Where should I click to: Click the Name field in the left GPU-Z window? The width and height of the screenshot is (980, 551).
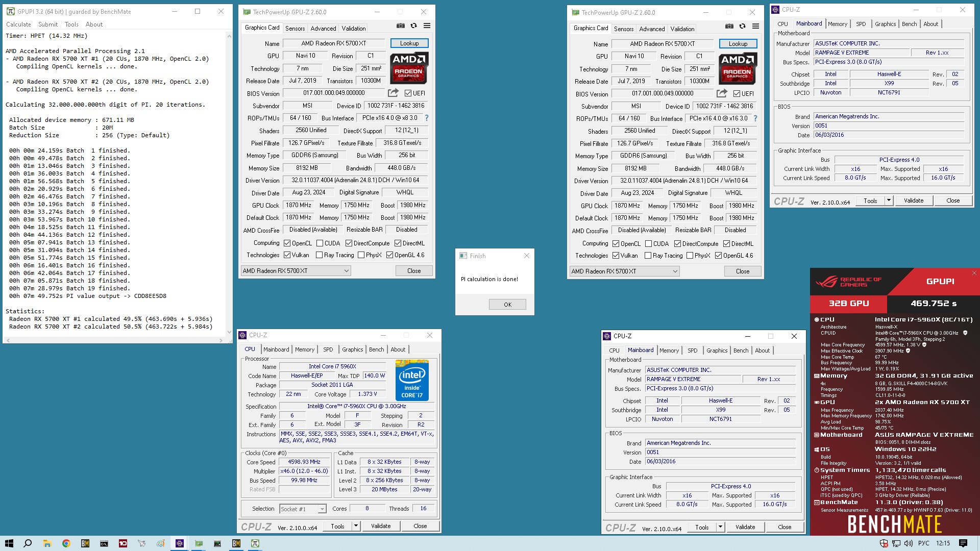[x=334, y=43]
